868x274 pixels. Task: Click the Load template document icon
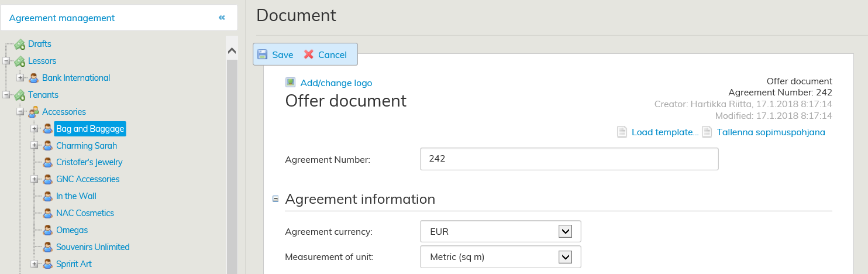coord(622,132)
